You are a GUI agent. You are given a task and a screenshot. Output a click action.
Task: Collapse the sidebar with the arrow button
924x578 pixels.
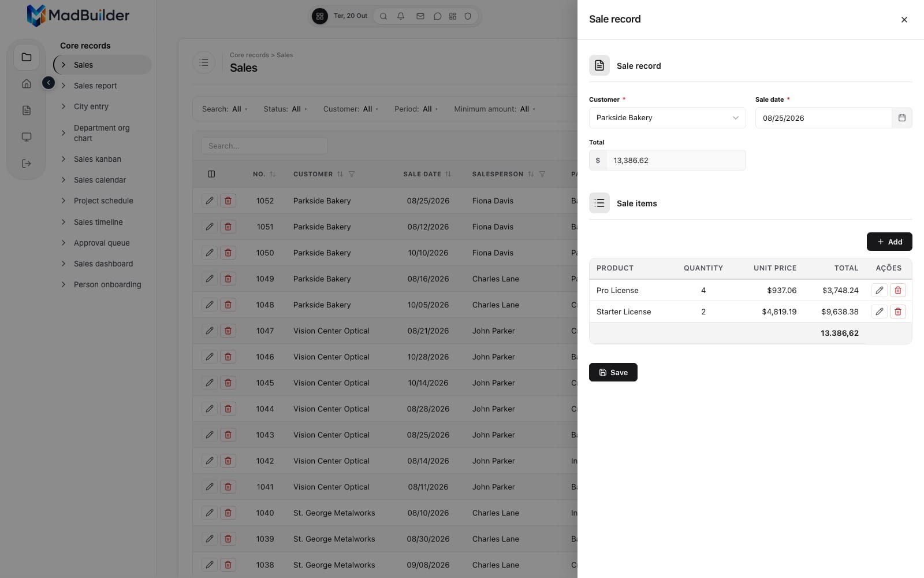[49, 83]
